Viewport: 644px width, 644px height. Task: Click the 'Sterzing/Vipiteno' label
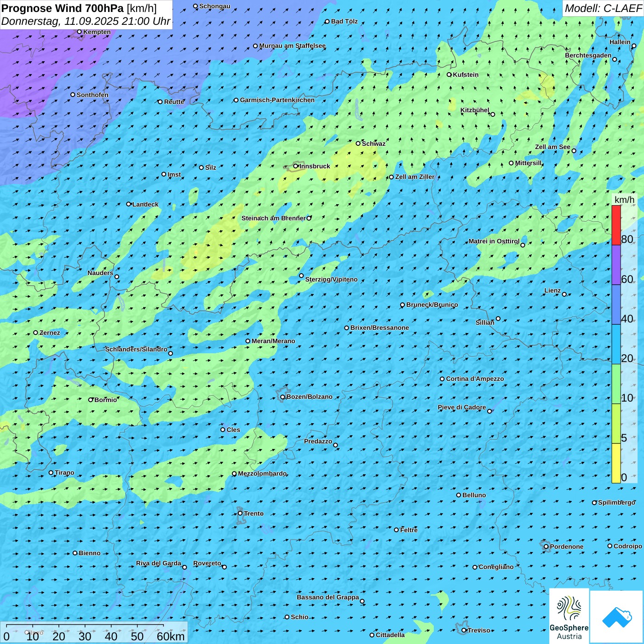tap(331, 279)
